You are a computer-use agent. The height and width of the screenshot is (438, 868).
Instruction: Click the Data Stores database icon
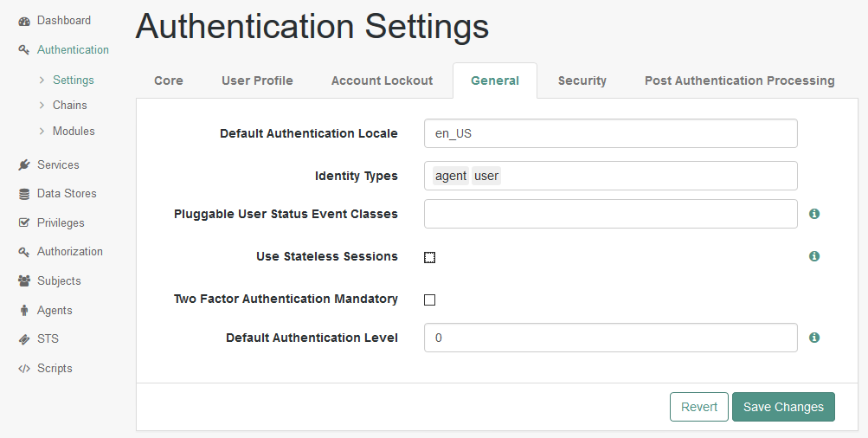[x=24, y=194]
